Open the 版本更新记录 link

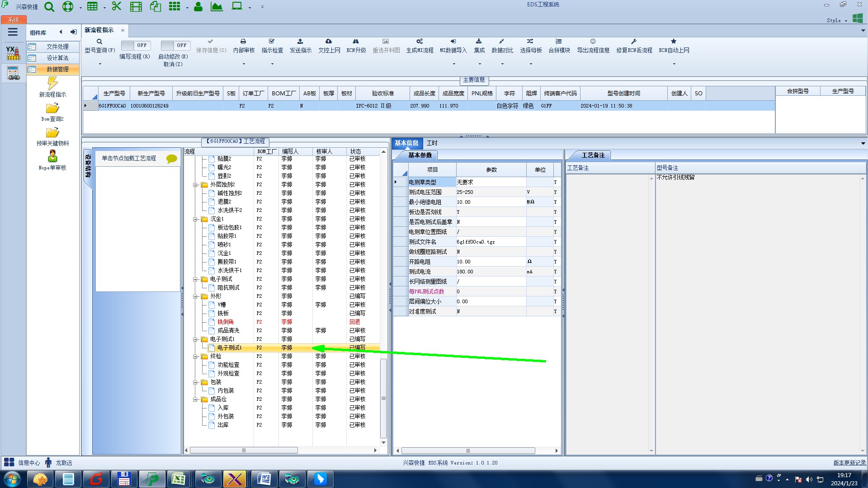point(849,463)
